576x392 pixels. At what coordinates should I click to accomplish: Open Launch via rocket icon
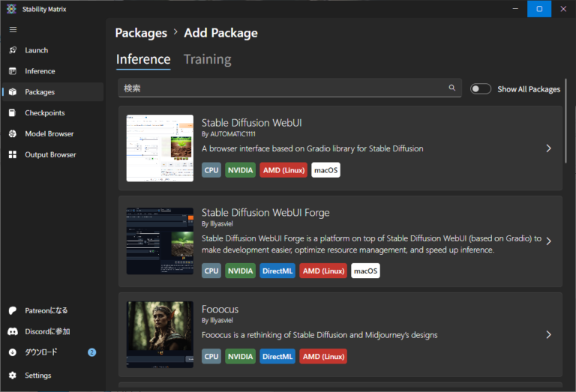click(13, 50)
